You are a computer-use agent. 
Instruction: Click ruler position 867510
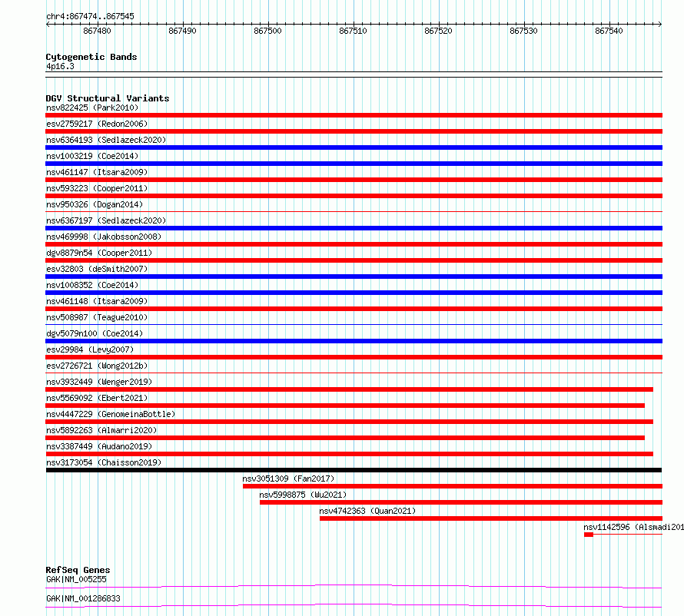(353, 31)
